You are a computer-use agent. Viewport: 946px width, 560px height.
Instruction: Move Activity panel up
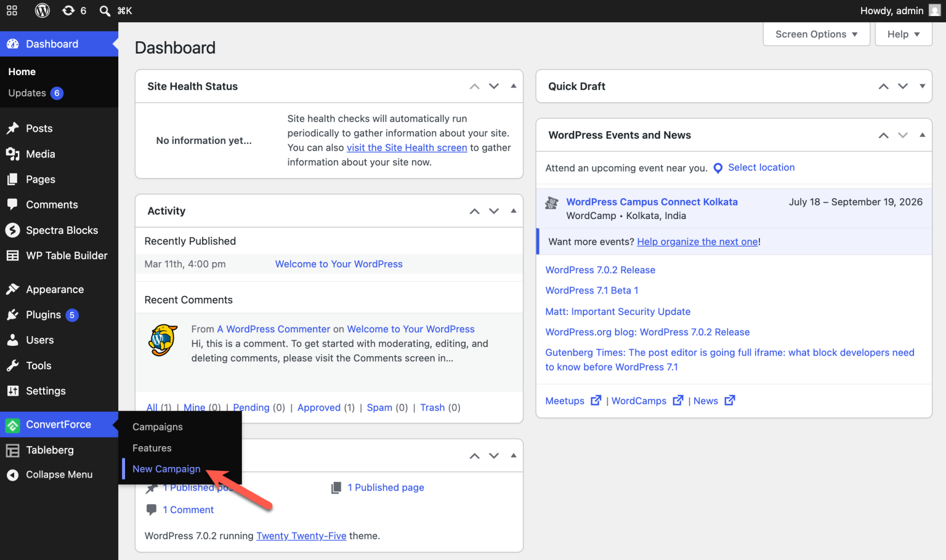[474, 211]
